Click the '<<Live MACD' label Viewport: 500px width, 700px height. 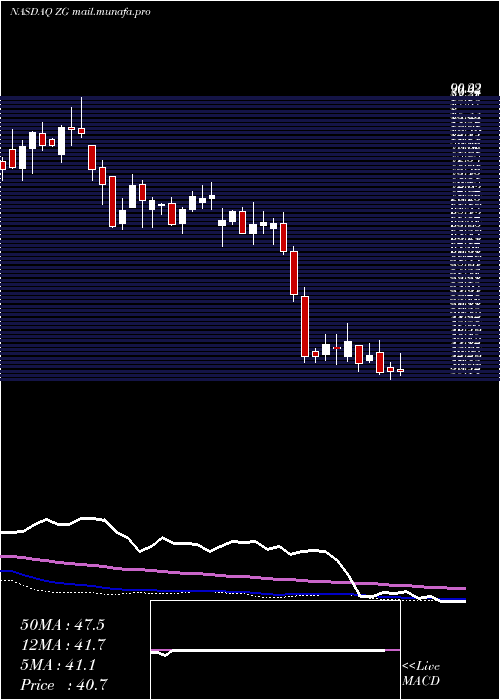point(421,674)
